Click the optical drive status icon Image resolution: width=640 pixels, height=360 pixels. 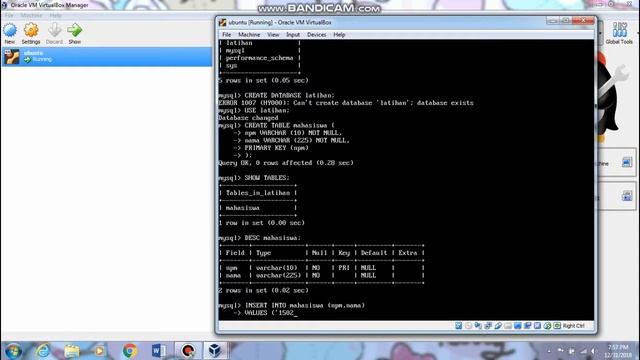pyautogui.click(x=468, y=326)
